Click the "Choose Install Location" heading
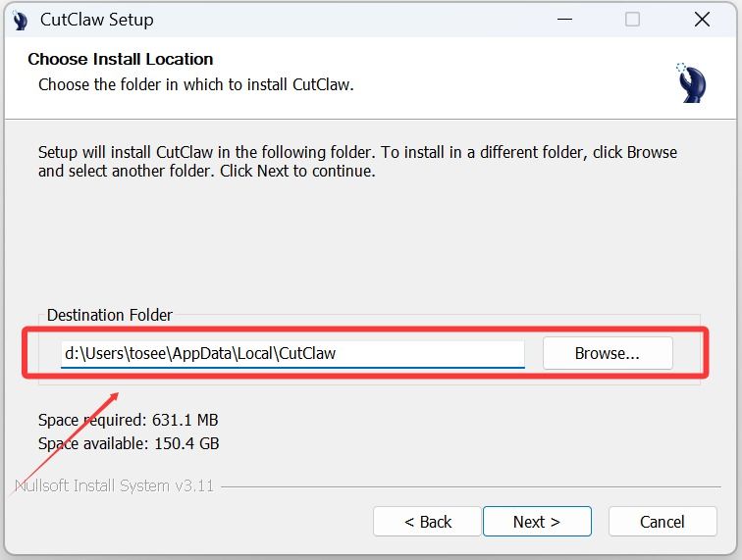The height and width of the screenshot is (560, 742). (x=121, y=60)
